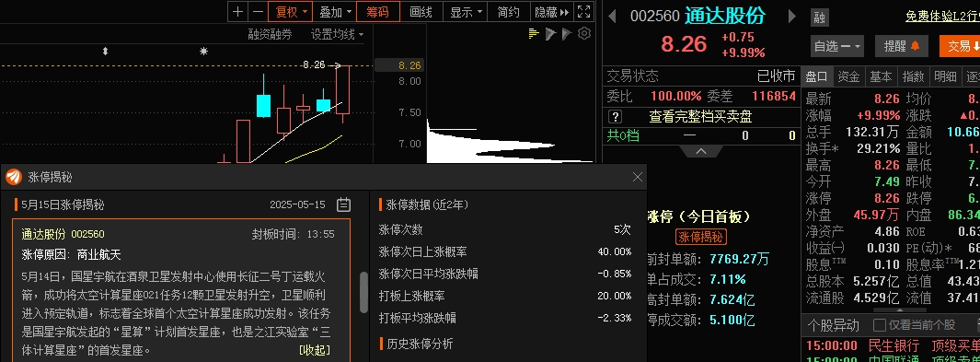Click scrollbar in 张停揭秘 panel

(363, 301)
